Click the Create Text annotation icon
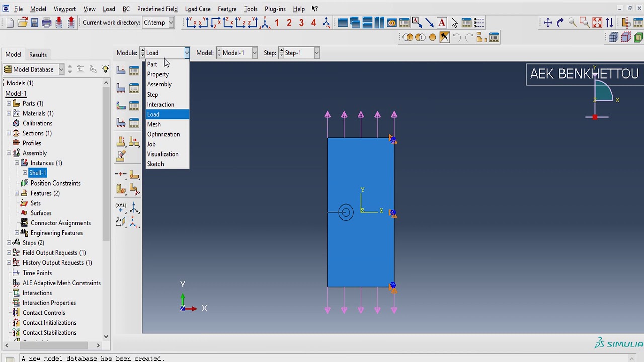644x362 pixels. pyautogui.click(x=442, y=23)
